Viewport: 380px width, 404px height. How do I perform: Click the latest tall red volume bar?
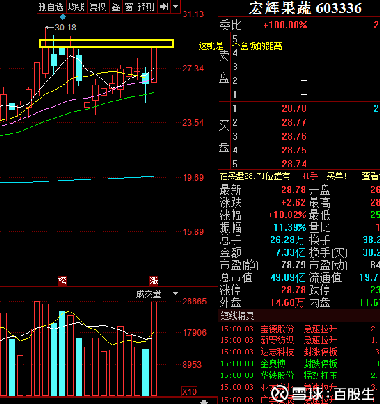(154, 348)
